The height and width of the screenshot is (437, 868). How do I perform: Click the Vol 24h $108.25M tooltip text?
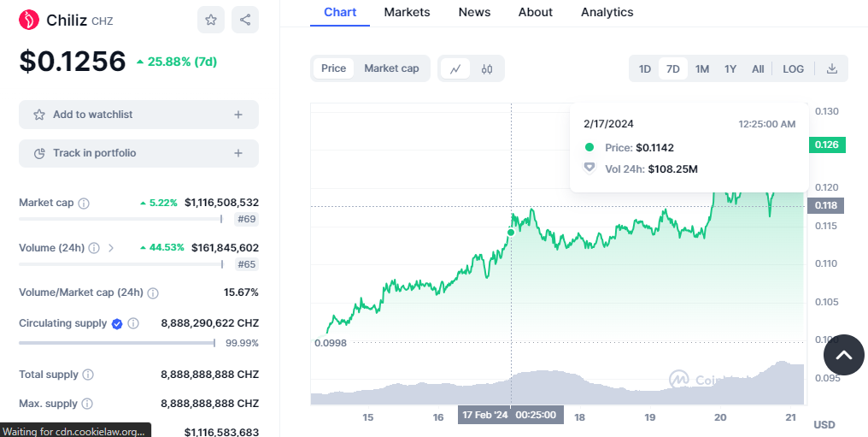(x=651, y=169)
